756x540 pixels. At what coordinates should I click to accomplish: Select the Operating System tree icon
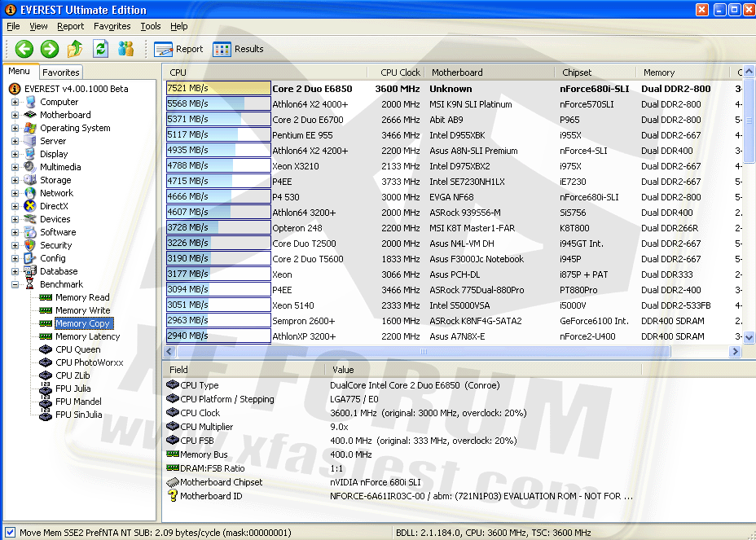click(30, 128)
